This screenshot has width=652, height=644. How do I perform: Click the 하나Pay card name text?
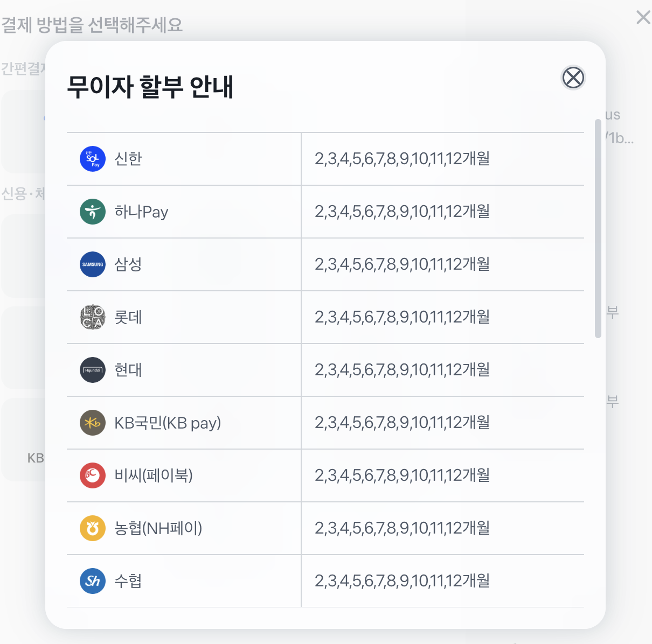point(141,212)
